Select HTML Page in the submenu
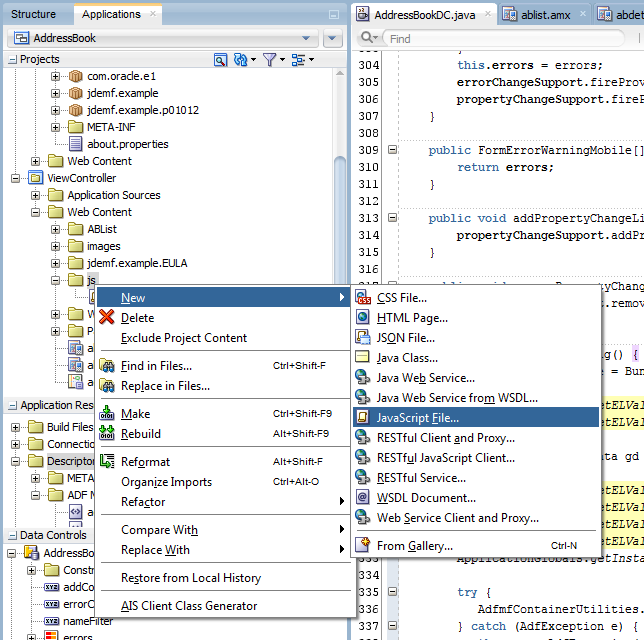The image size is (644, 640). coord(412,318)
